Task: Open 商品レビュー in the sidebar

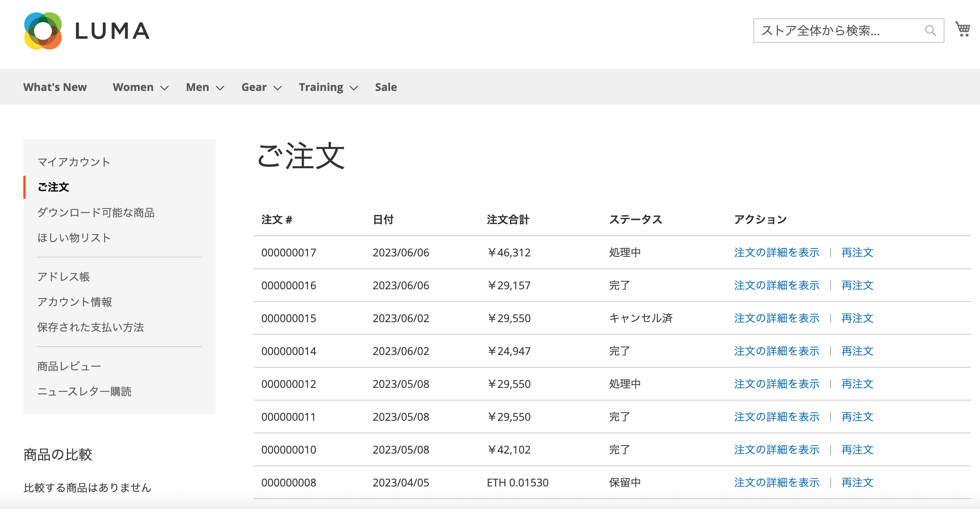Action: 69,366
